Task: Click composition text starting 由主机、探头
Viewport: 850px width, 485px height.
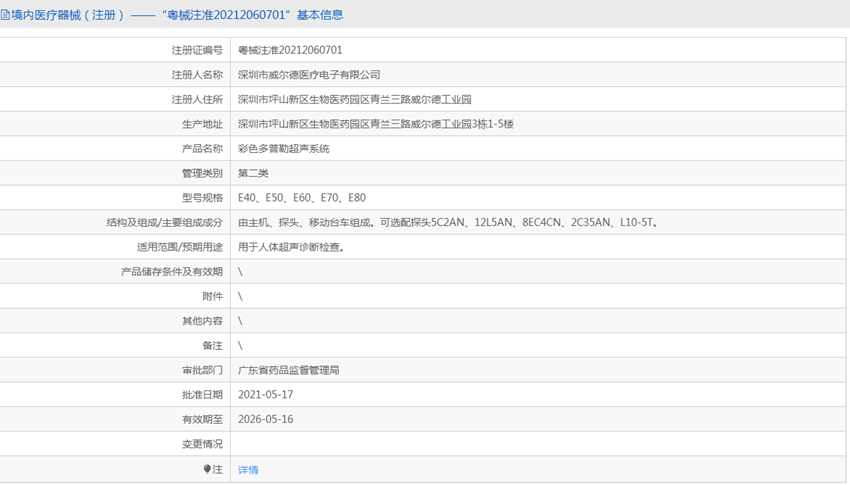Action: coord(448,222)
